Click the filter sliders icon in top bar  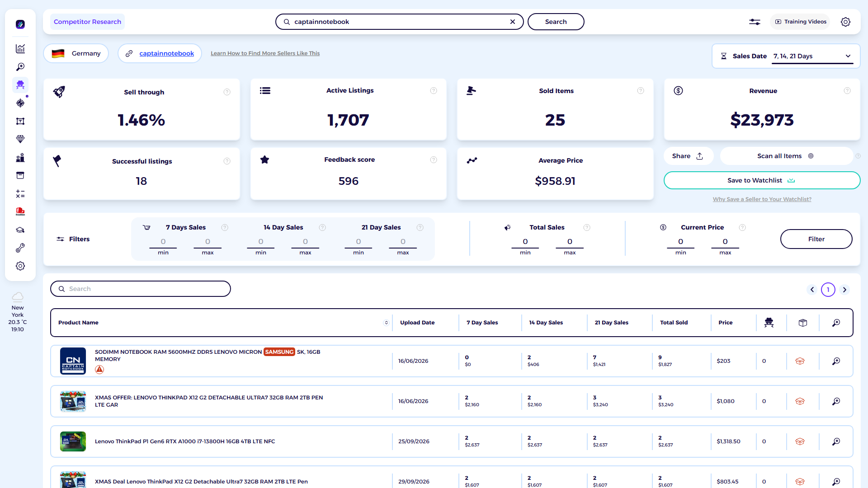tap(755, 22)
